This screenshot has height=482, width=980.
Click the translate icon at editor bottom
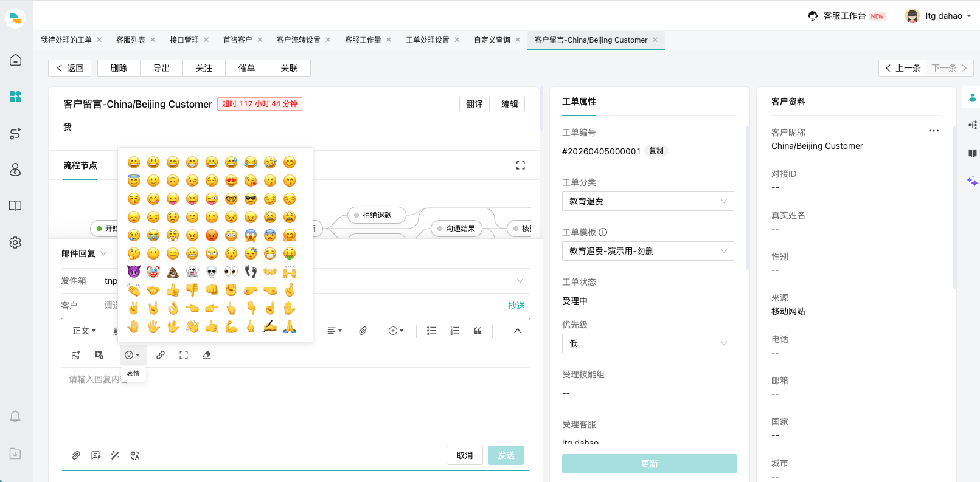coord(135,455)
